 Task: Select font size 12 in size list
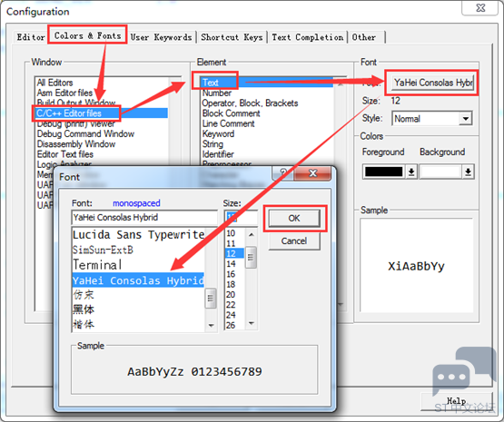pos(234,254)
